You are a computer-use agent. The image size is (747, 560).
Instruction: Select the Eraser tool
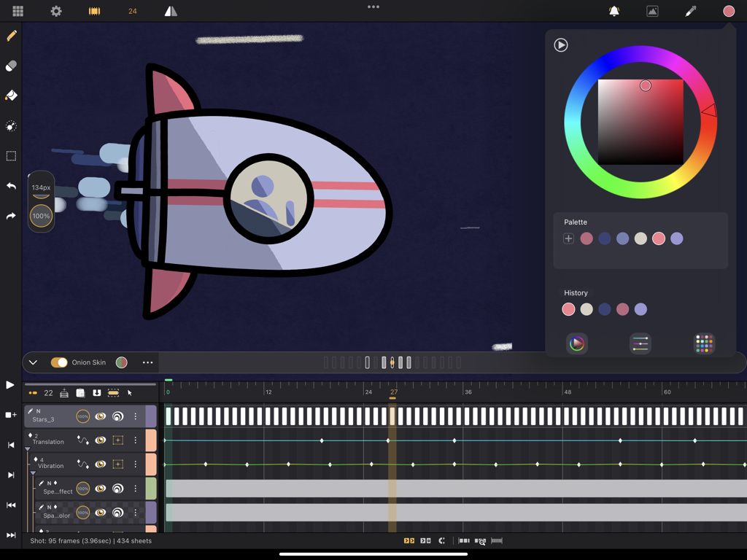point(11,66)
